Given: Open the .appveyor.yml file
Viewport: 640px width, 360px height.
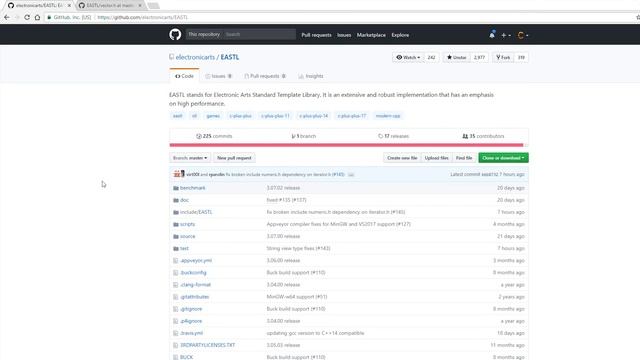Looking at the screenshot, I should (x=196, y=261).
